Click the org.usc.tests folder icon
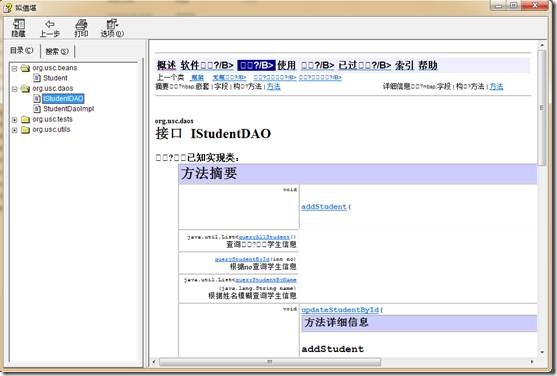557x376 pixels. tap(25, 119)
